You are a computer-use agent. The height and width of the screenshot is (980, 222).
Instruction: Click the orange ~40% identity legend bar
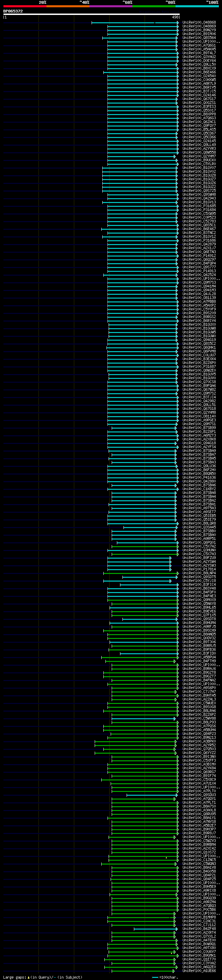[68, 6]
